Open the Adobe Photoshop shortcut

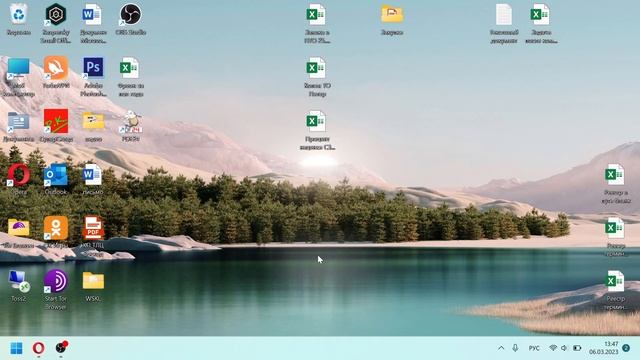[93, 68]
